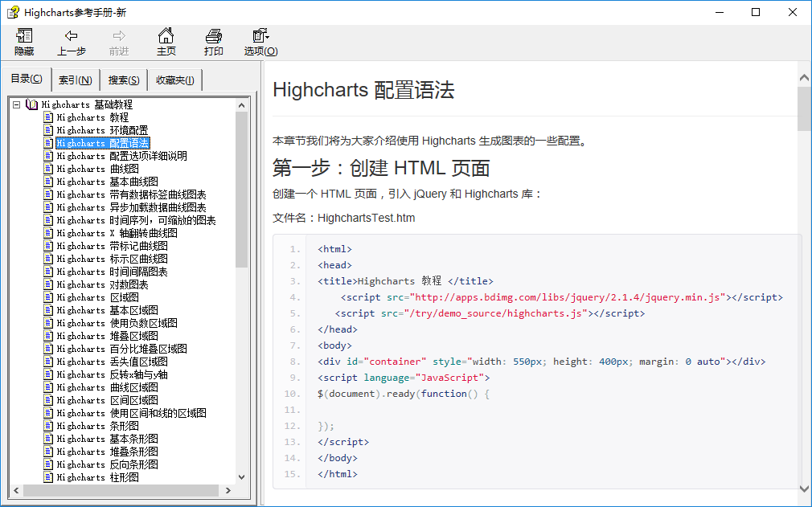Image resolution: width=812 pixels, height=507 pixels.
Task: Print the page using 打印 icon
Action: (x=213, y=35)
